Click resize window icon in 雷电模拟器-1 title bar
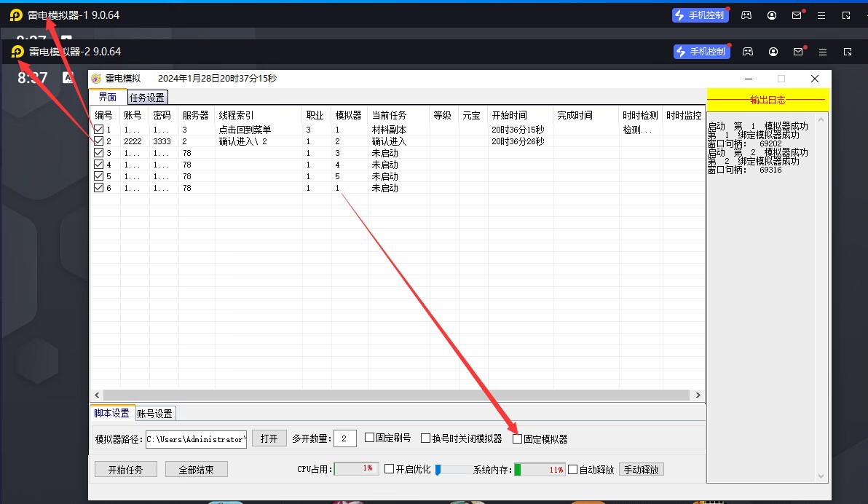The height and width of the screenshot is (504, 868). coord(846,15)
